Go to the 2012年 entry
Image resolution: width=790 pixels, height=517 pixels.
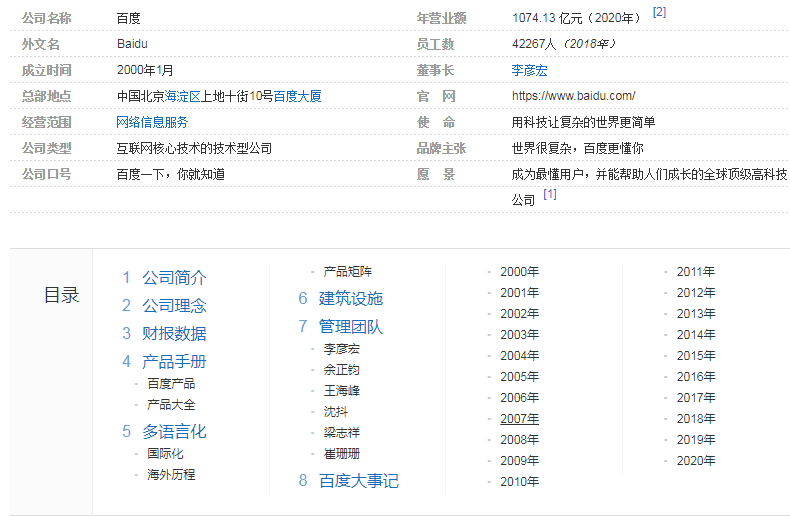696,293
